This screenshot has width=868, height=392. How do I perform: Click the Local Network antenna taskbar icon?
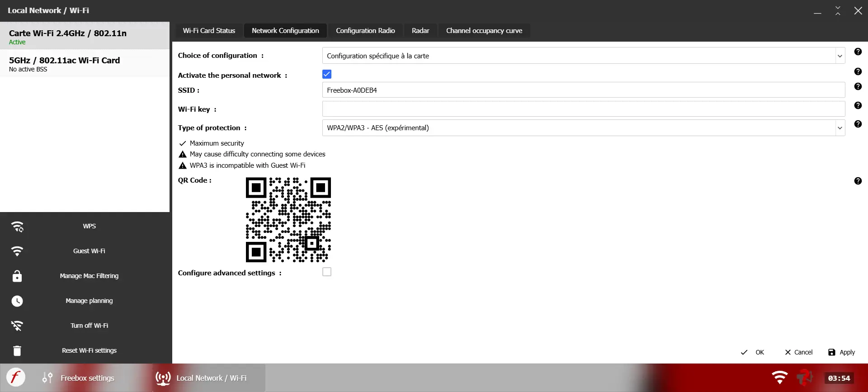163,378
